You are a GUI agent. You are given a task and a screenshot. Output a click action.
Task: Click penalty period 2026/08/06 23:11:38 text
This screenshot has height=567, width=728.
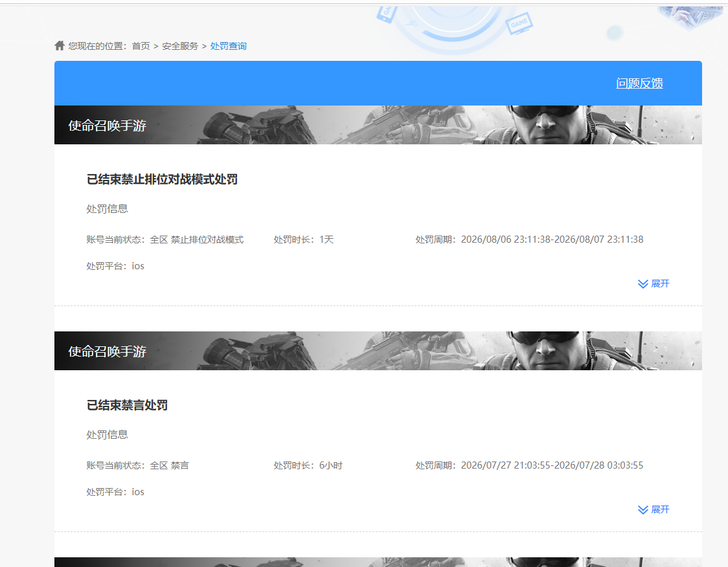(x=529, y=239)
